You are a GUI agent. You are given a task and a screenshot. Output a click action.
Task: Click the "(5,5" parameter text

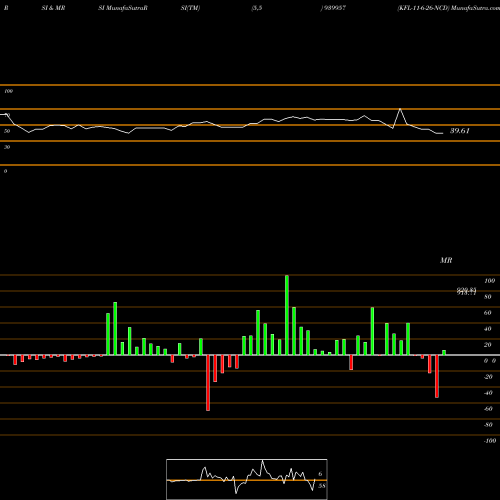tap(257, 8)
